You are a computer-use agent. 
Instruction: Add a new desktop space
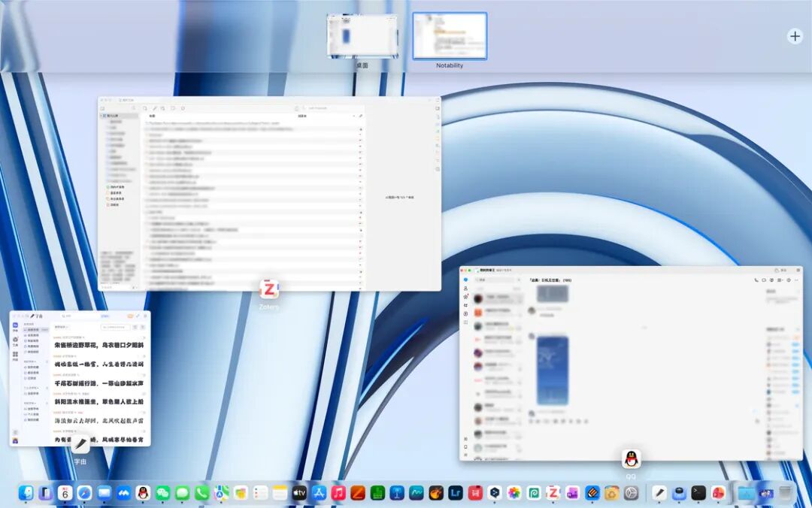click(x=795, y=36)
